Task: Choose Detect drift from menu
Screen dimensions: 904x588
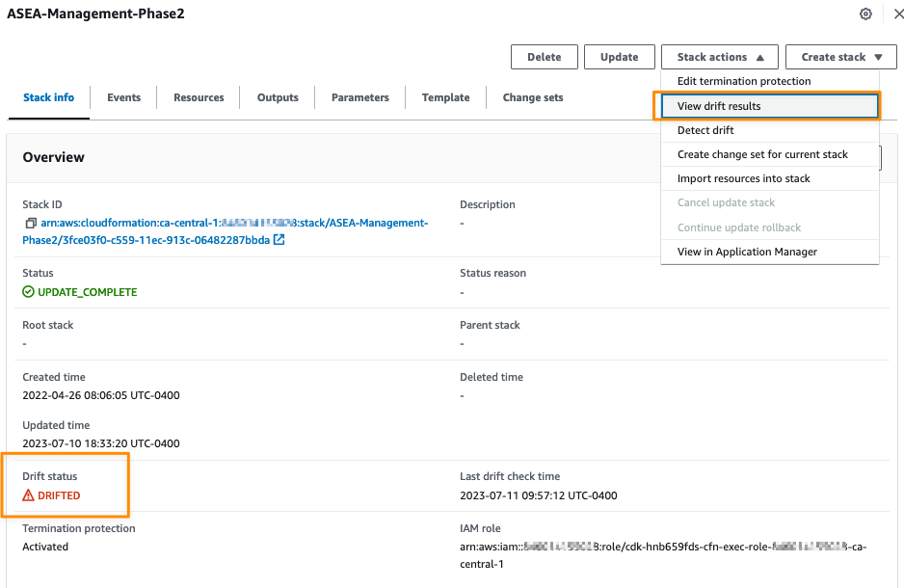Action: 705,130
